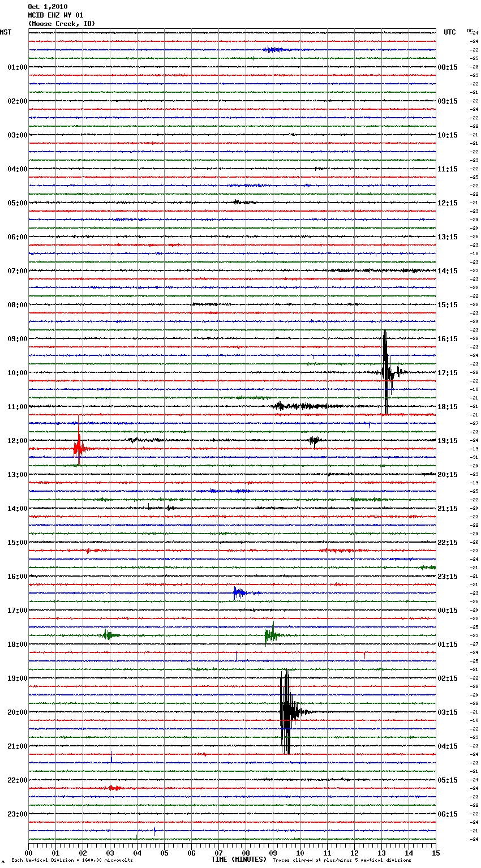This screenshot has width=481, height=868.
Task: Click the 06:15 UTC row label
Action: click(448, 814)
